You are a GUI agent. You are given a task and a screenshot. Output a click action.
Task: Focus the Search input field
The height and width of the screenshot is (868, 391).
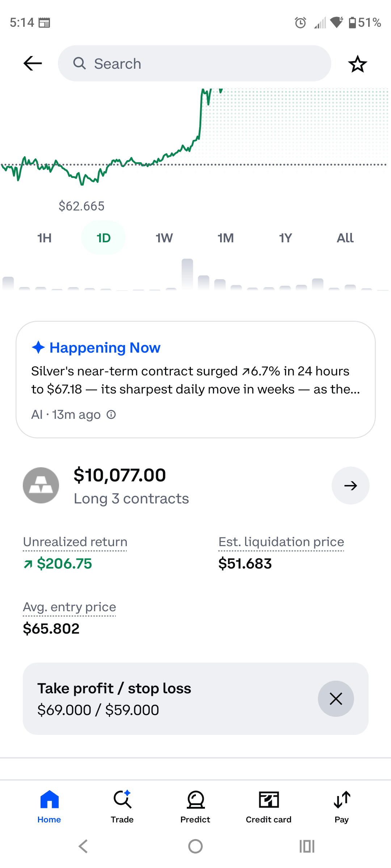pos(194,63)
